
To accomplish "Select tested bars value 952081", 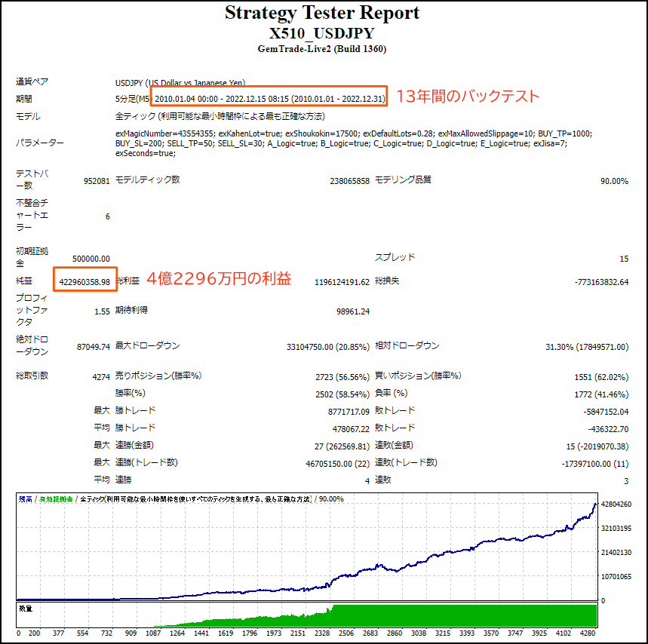I will [x=97, y=181].
